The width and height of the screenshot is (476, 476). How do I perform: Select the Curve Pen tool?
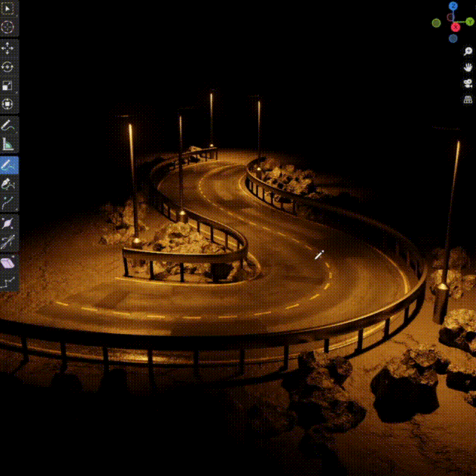pyautogui.click(x=8, y=184)
